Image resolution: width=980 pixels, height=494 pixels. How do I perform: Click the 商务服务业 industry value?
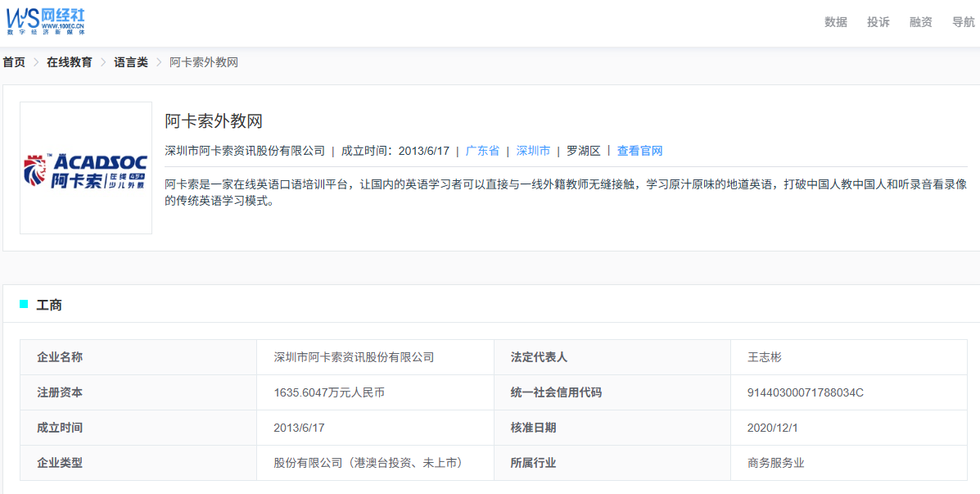(775, 463)
